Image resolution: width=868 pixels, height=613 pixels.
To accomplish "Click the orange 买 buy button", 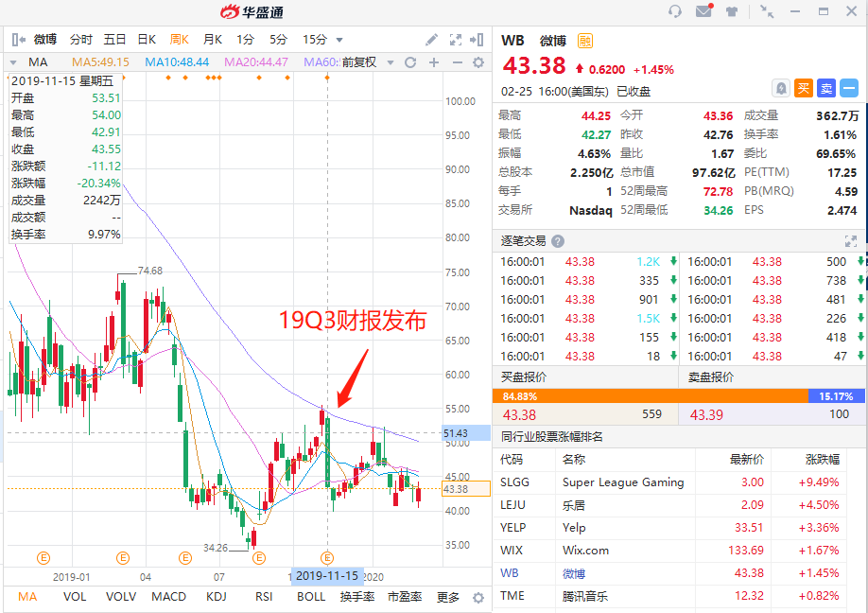I will [804, 88].
